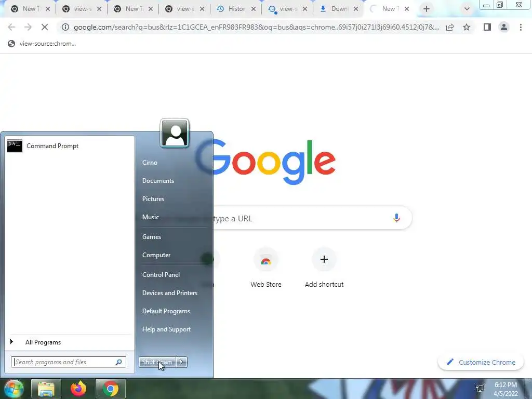Open the Chrome profile avatar
Image resolution: width=532 pixels, height=399 pixels.
504,27
